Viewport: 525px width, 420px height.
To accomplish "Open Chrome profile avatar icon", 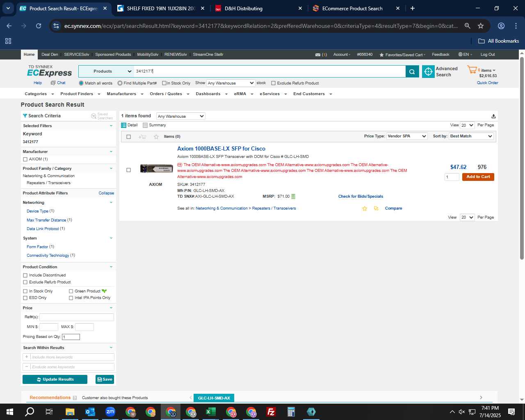I will tap(501, 26).
